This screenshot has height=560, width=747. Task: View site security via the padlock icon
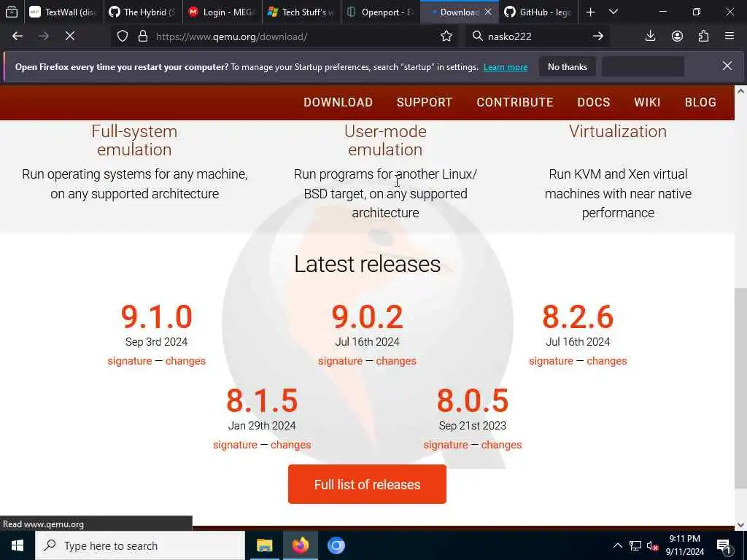(142, 36)
